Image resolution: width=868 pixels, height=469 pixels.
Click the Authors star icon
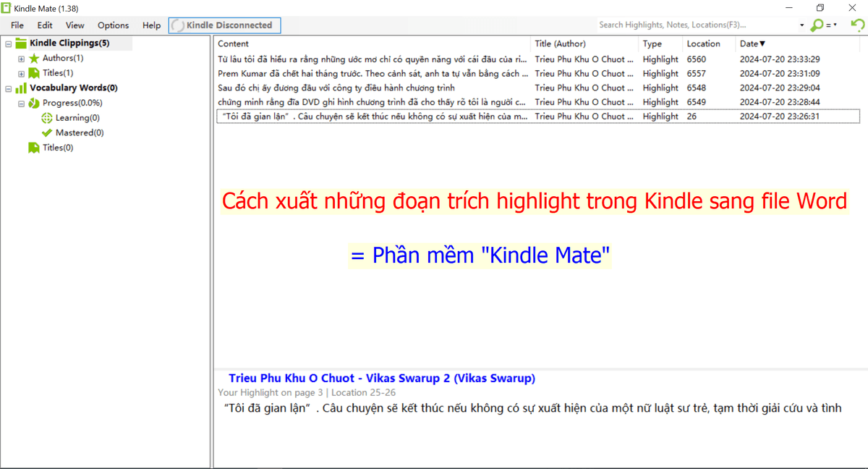(34, 59)
